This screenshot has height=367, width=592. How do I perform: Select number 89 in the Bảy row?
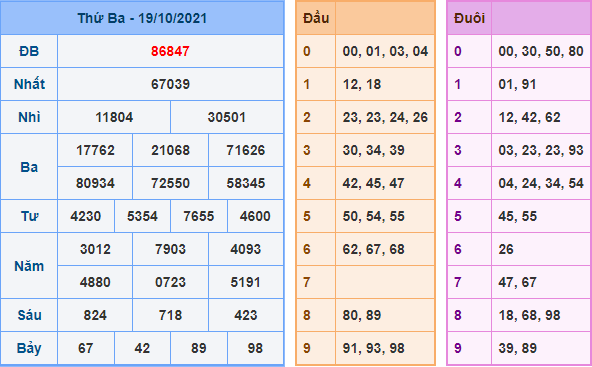[199, 348]
